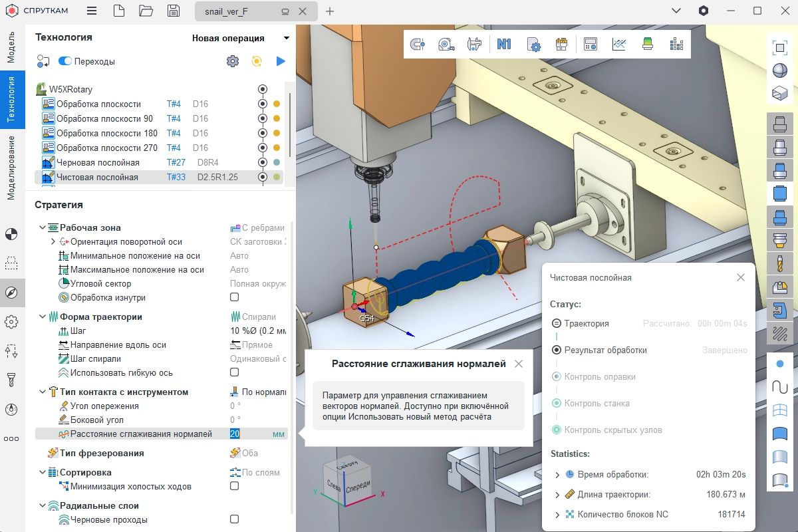Run calculation with the blue play button

[x=281, y=61]
